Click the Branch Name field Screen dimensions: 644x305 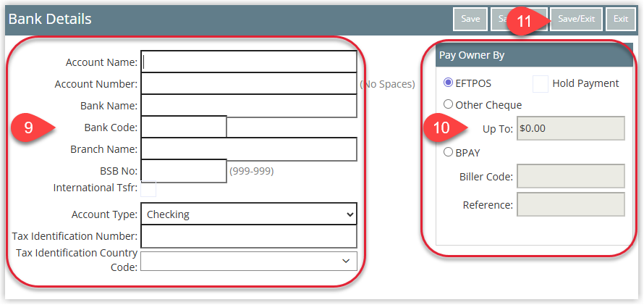click(249, 149)
